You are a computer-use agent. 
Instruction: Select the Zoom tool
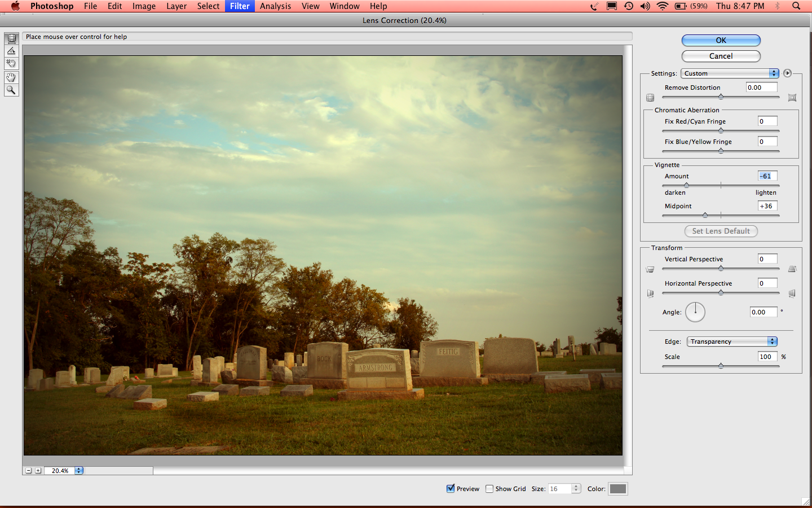coord(11,90)
